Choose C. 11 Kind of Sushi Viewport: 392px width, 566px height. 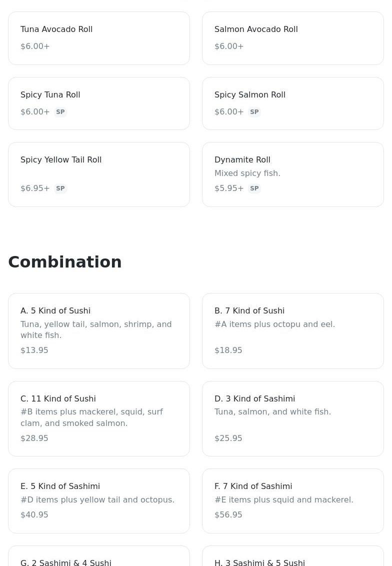coord(99,418)
